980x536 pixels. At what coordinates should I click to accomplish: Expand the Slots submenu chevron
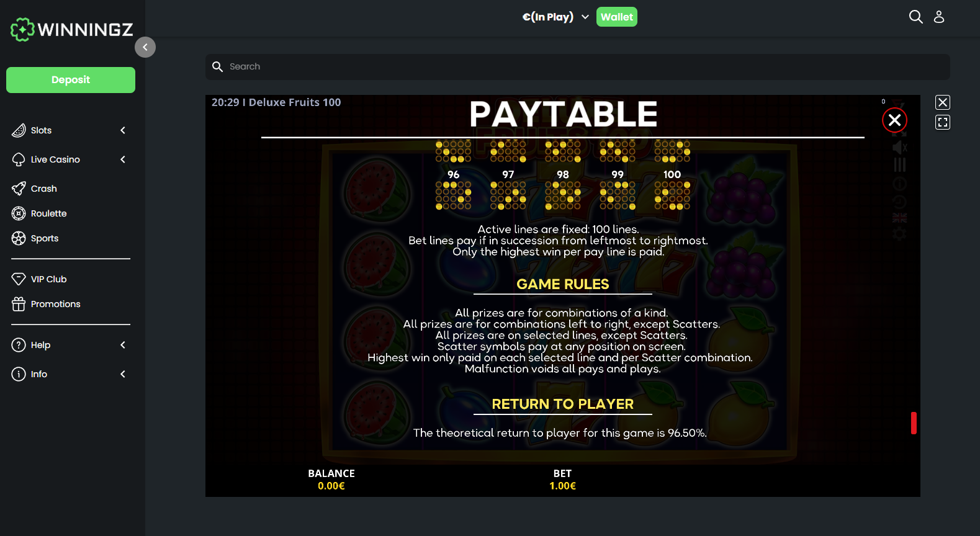click(x=123, y=130)
